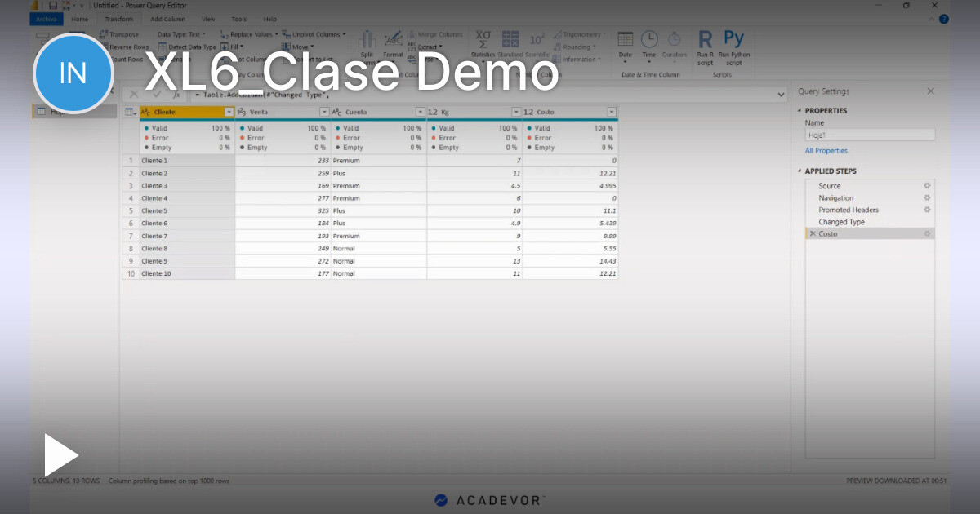The width and height of the screenshot is (980, 514).
Task: Open the IN channel avatar
Action: click(x=73, y=73)
